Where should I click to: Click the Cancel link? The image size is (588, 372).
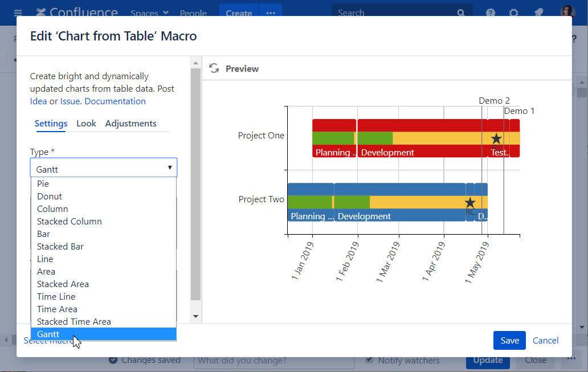[x=545, y=340]
